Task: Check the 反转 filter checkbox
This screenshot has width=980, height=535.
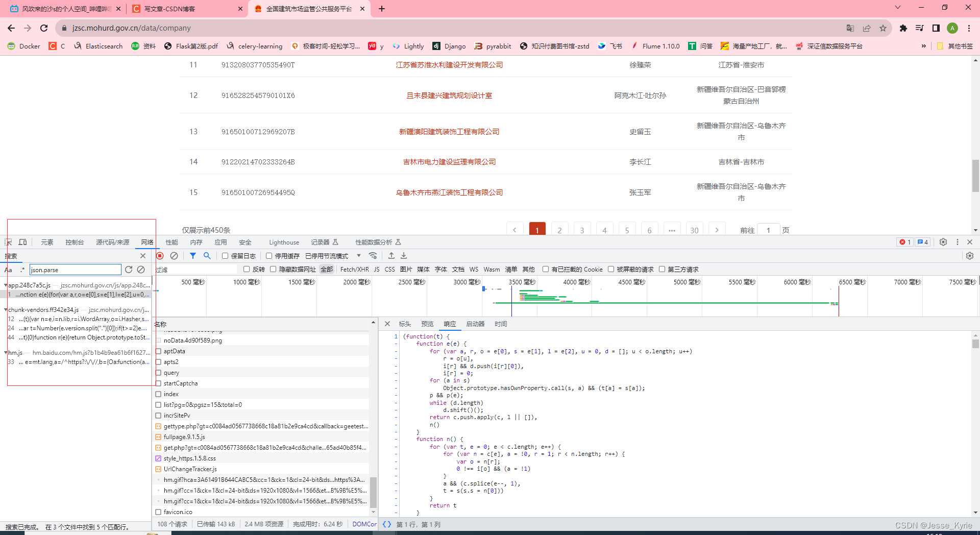Action: tap(247, 269)
